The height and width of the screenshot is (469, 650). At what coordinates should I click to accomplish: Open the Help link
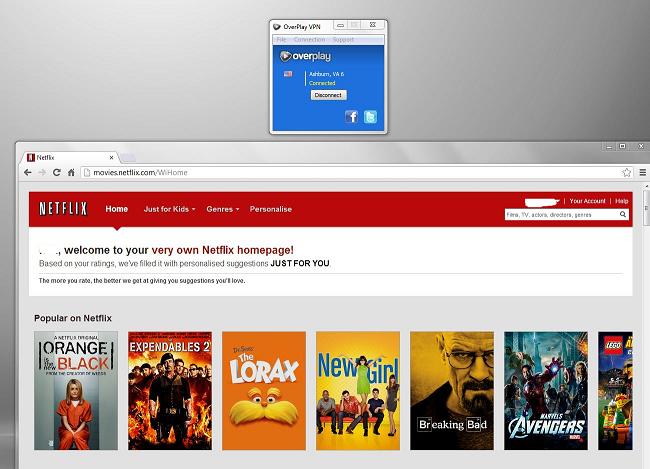click(621, 201)
